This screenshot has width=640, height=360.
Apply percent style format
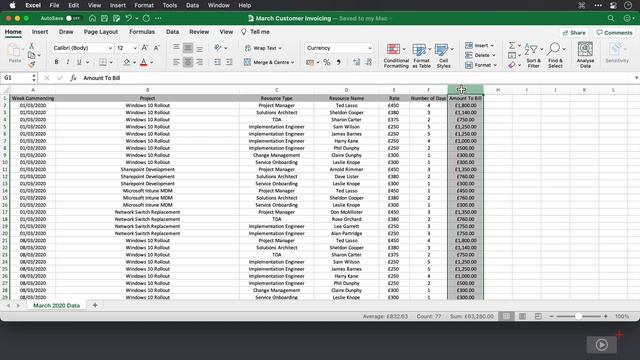coord(327,62)
